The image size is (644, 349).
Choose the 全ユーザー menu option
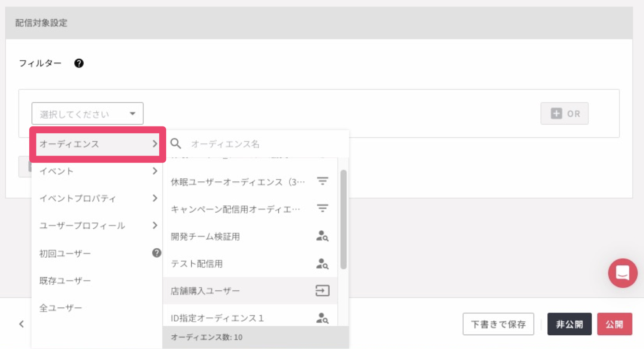point(98,308)
